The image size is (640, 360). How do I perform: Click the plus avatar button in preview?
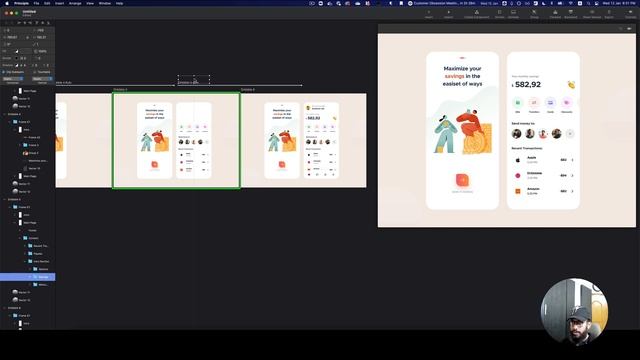tap(570, 133)
